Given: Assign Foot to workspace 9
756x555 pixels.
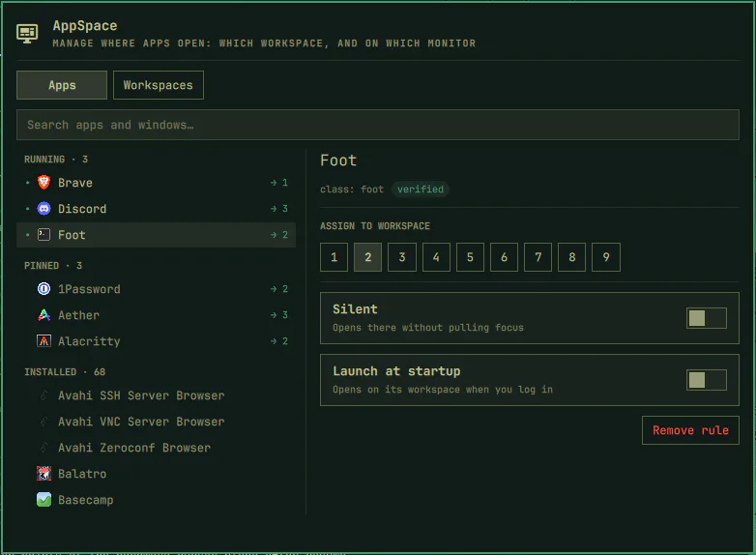Looking at the screenshot, I should [x=606, y=257].
